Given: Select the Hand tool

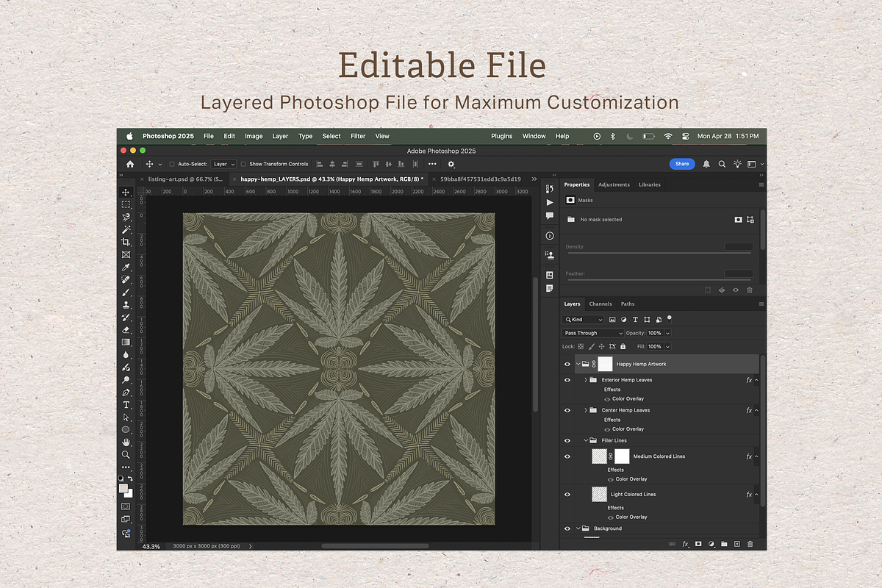Looking at the screenshot, I should point(126,442).
